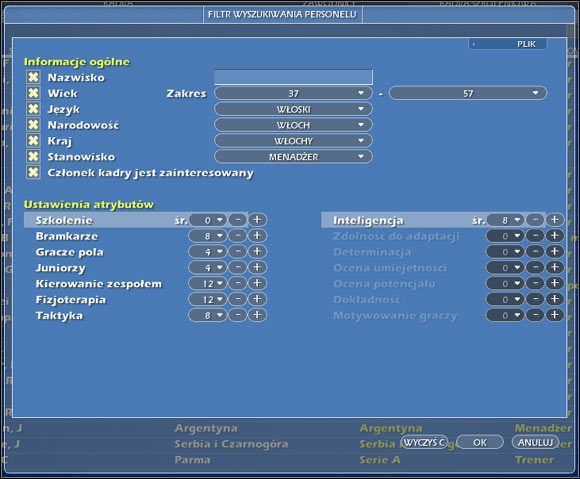Increase Taktyka value with plus button
580x479 pixels.
[x=257, y=316]
